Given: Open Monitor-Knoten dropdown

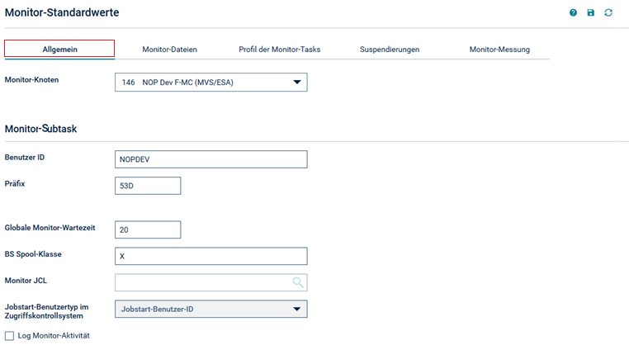Looking at the screenshot, I should tap(211, 83).
